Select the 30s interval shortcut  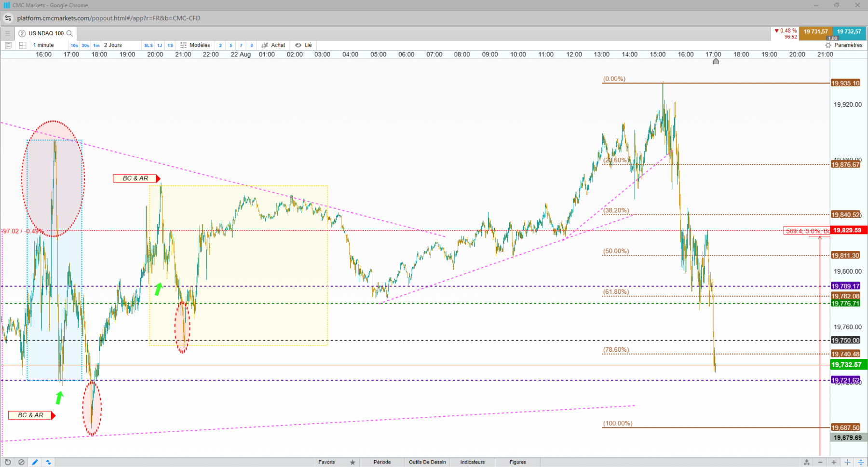85,46
